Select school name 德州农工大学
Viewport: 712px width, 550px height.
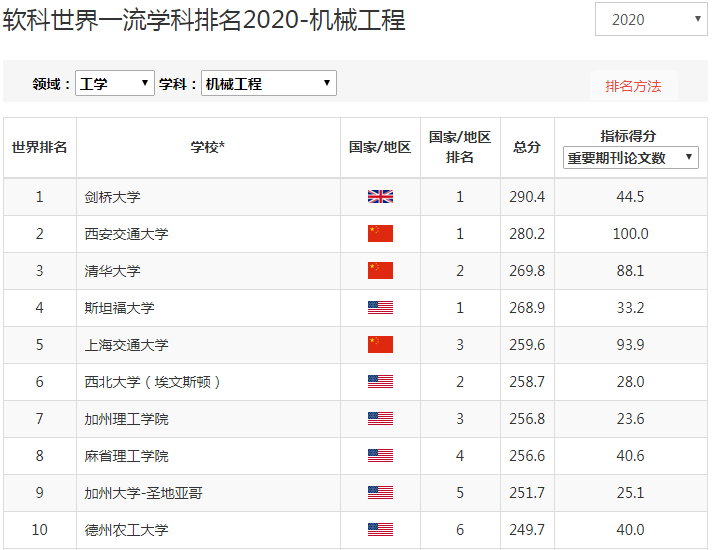[126, 530]
